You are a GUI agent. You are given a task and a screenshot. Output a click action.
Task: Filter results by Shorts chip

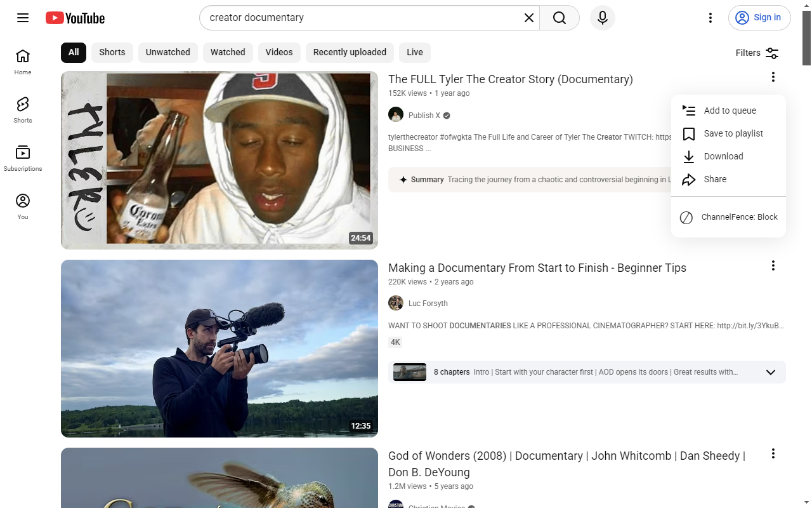tap(112, 52)
